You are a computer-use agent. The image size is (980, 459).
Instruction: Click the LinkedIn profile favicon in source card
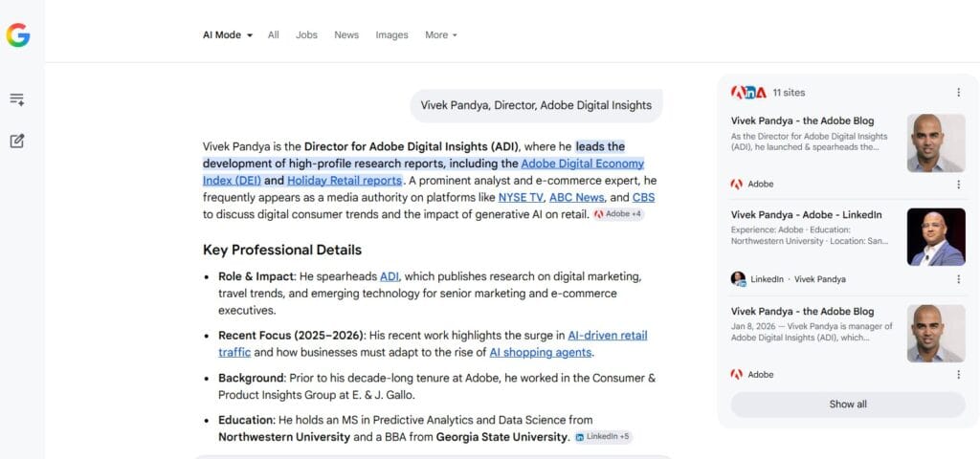tap(738, 279)
